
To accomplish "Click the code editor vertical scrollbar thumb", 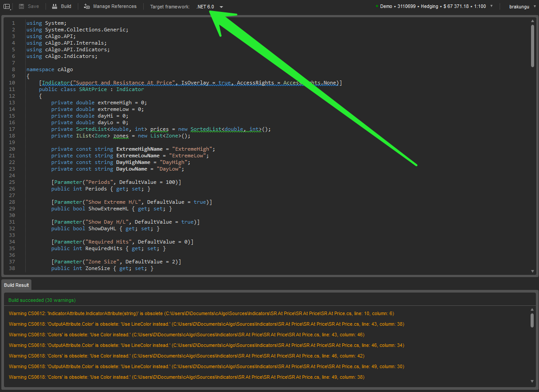I will click(x=532, y=46).
